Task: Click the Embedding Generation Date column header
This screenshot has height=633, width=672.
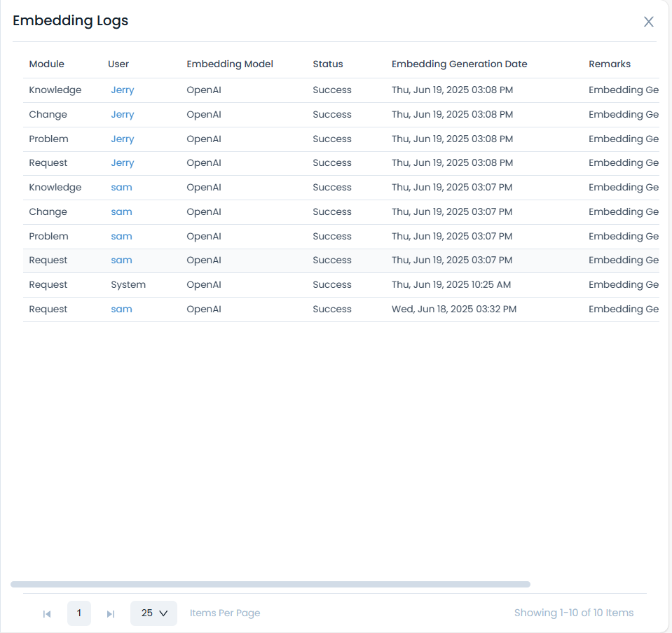Action: pyautogui.click(x=459, y=64)
